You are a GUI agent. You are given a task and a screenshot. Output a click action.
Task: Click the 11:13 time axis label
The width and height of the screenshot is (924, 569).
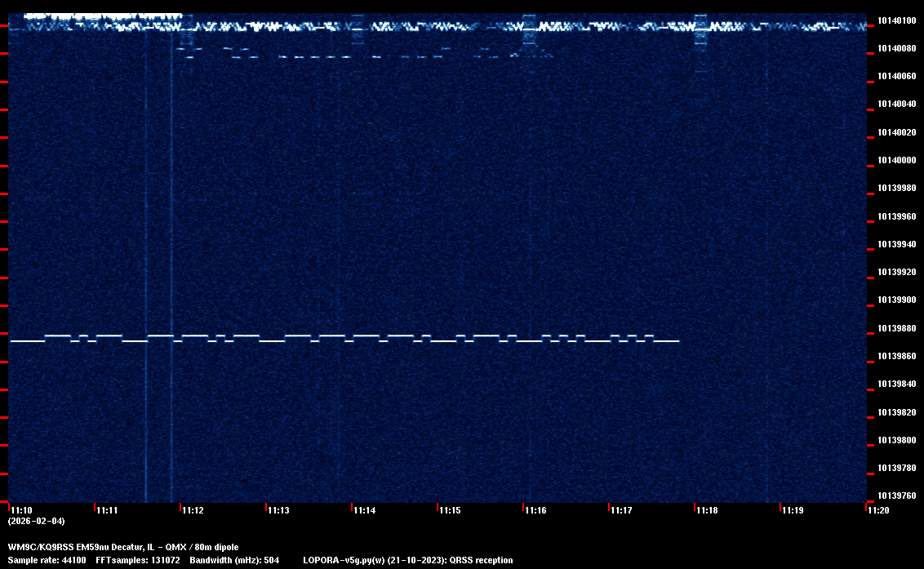click(278, 510)
